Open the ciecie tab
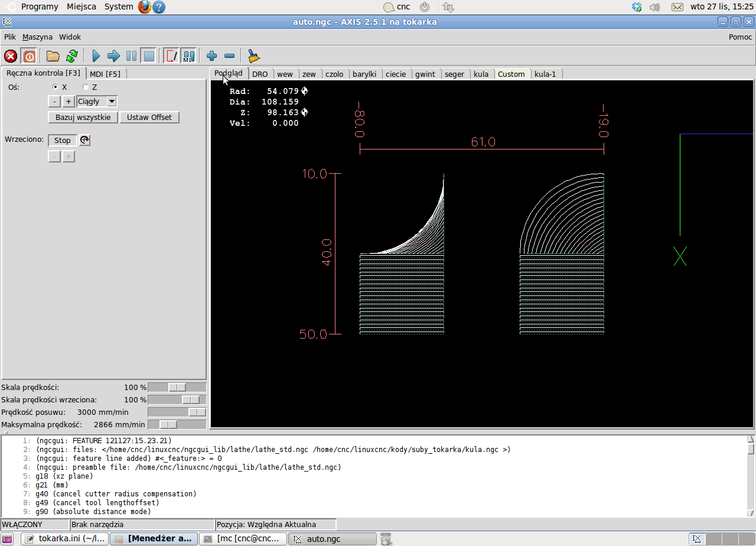 [x=396, y=74]
